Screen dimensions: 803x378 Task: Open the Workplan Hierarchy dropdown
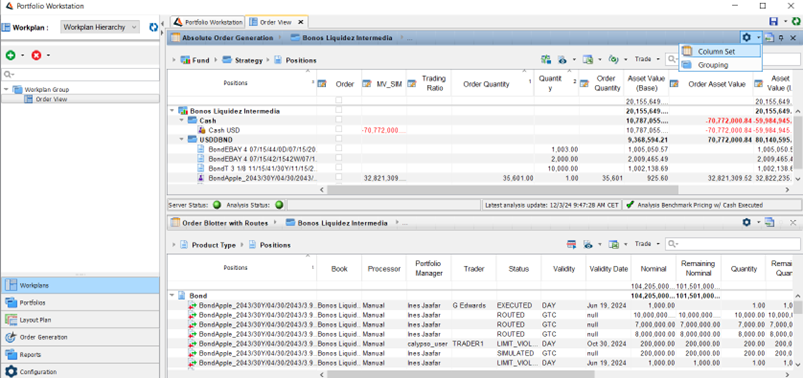click(100, 27)
